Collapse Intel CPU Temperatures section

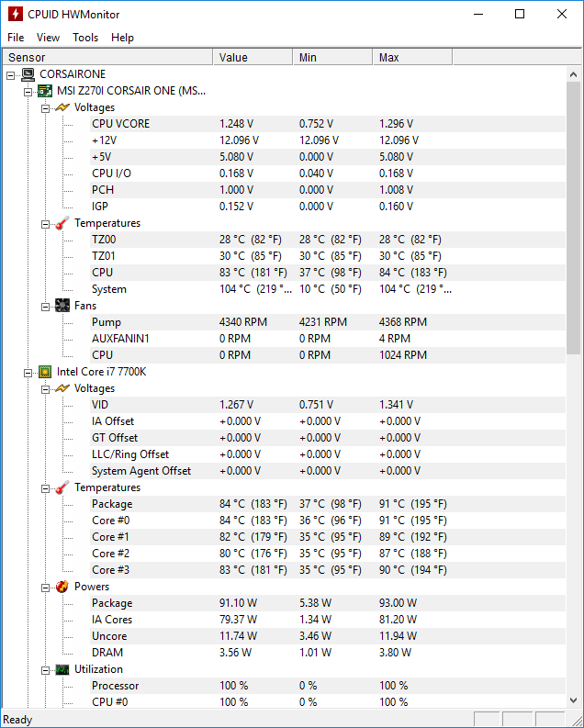(45, 488)
